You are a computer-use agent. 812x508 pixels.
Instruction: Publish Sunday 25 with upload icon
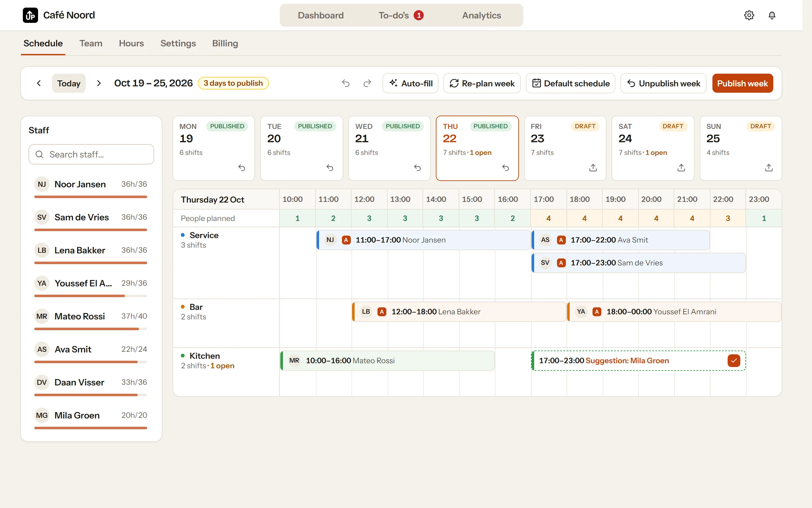tap(768, 167)
